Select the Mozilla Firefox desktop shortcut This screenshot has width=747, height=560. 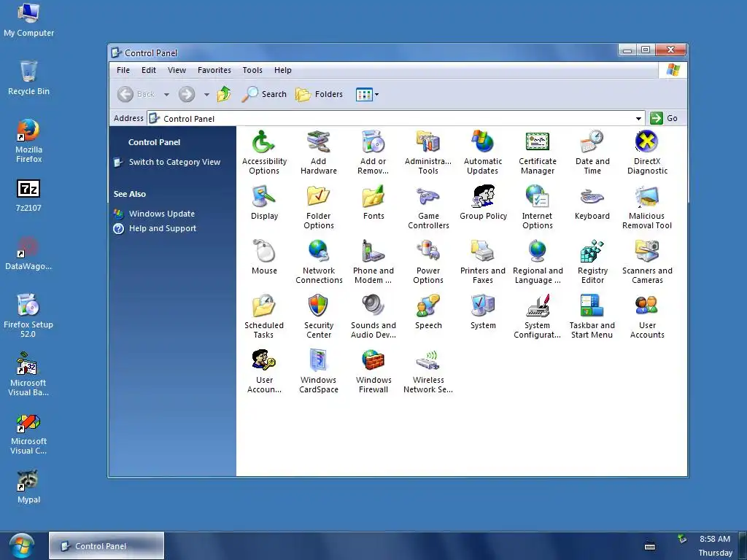28,141
